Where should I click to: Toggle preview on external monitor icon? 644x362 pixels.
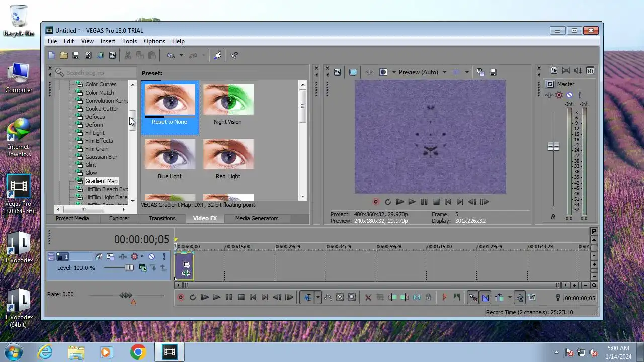pyautogui.click(x=353, y=72)
